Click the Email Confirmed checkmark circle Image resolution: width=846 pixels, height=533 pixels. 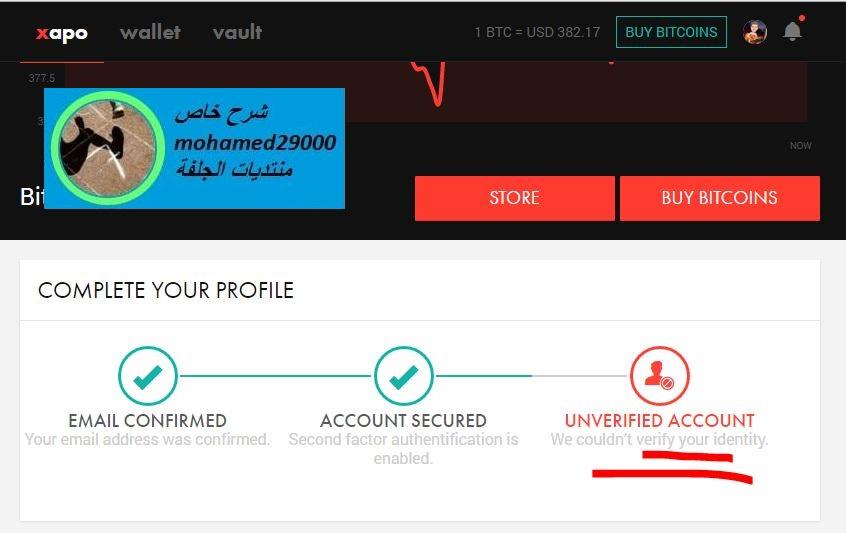(x=148, y=376)
